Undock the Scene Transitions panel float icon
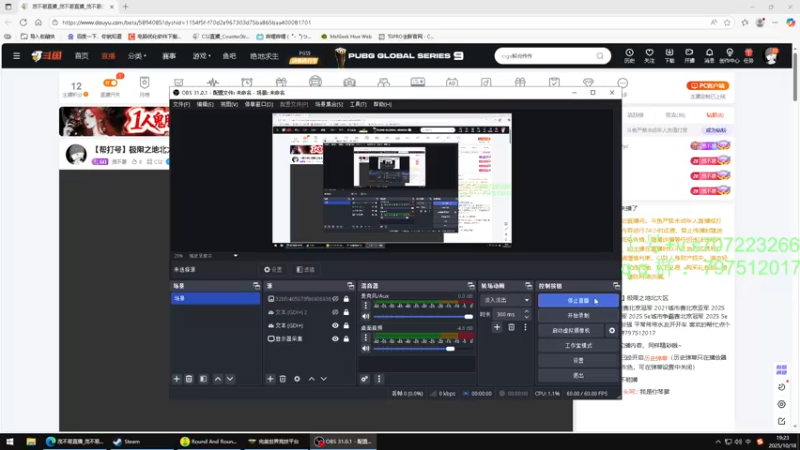800x450 pixels. pyautogui.click(x=528, y=286)
